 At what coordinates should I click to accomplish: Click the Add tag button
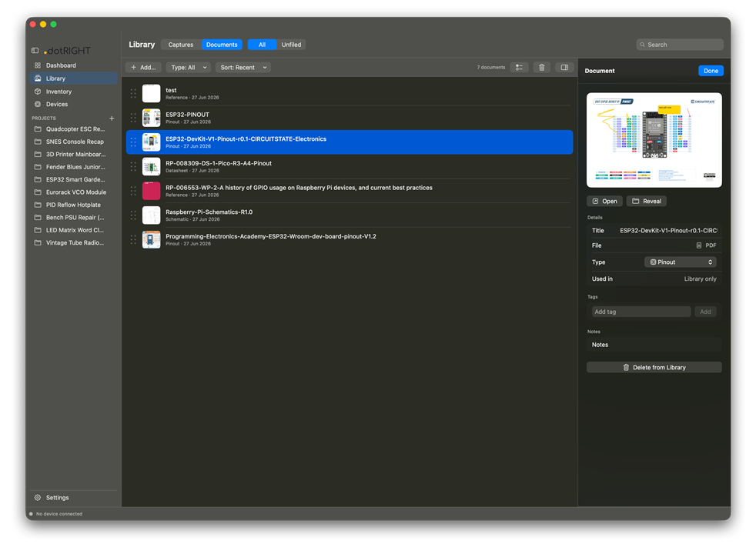click(x=705, y=312)
